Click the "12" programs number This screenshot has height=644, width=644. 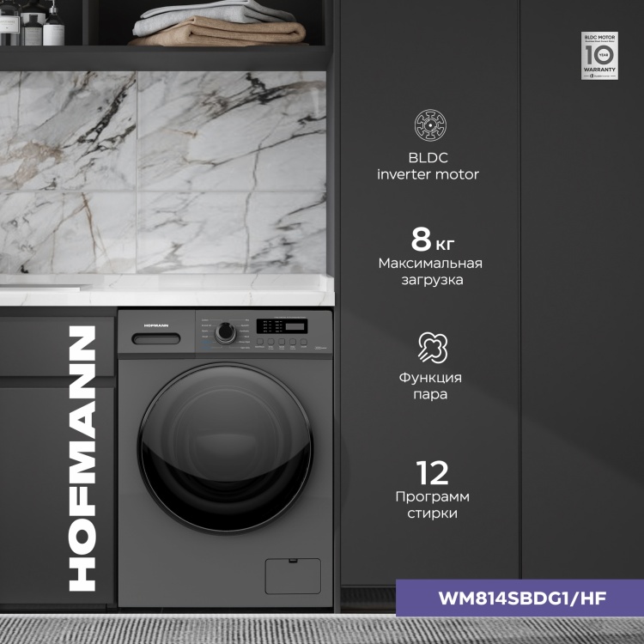(433, 473)
